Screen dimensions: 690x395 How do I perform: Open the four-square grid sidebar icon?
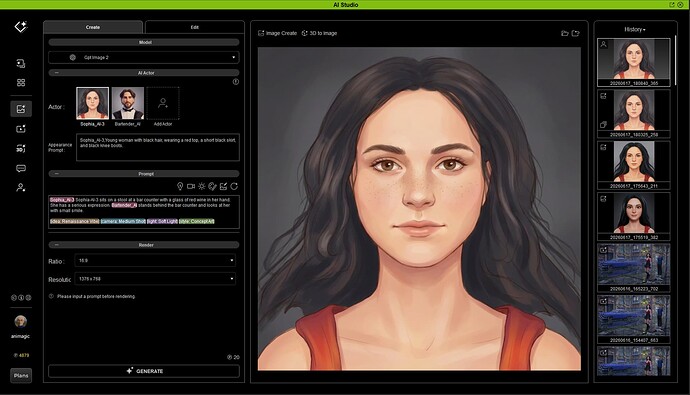click(21, 83)
